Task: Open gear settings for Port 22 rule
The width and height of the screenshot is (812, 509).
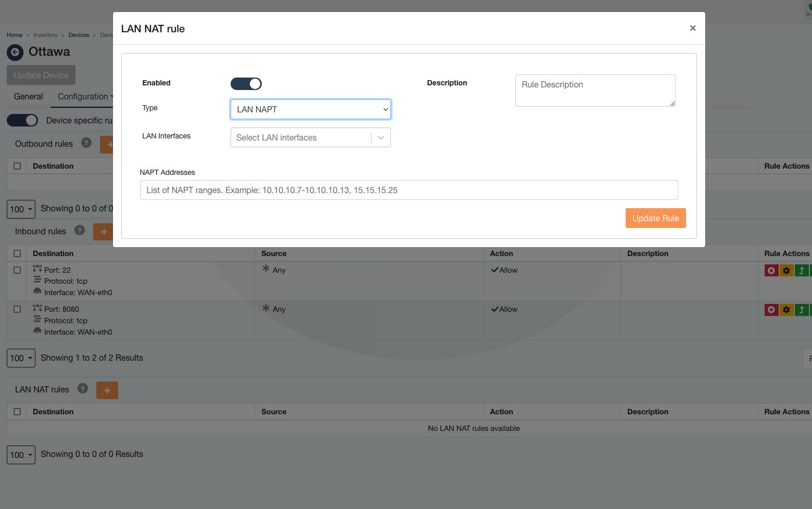Action: point(786,270)
